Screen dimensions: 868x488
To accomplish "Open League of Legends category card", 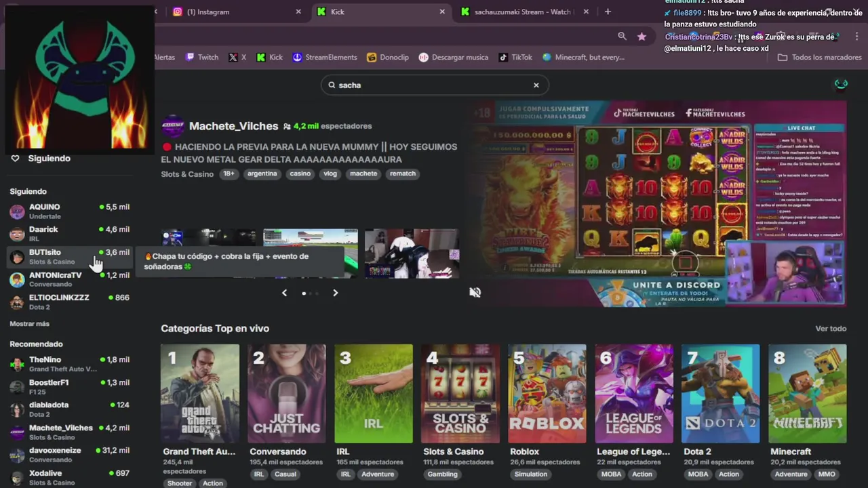I will 634,394.
